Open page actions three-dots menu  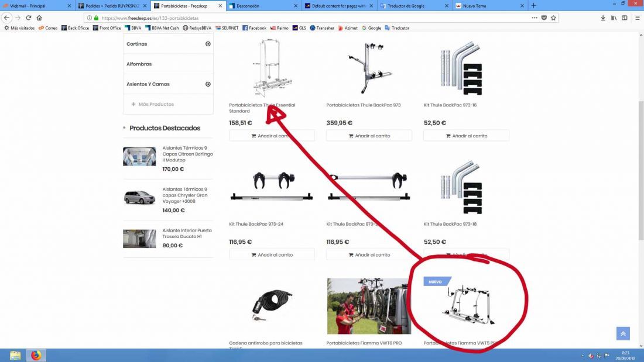(x=535, y=18)
